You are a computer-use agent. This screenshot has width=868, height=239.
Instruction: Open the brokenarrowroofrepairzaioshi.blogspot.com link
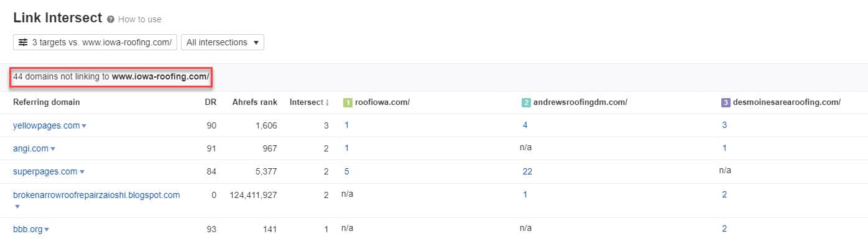point(96,195)
